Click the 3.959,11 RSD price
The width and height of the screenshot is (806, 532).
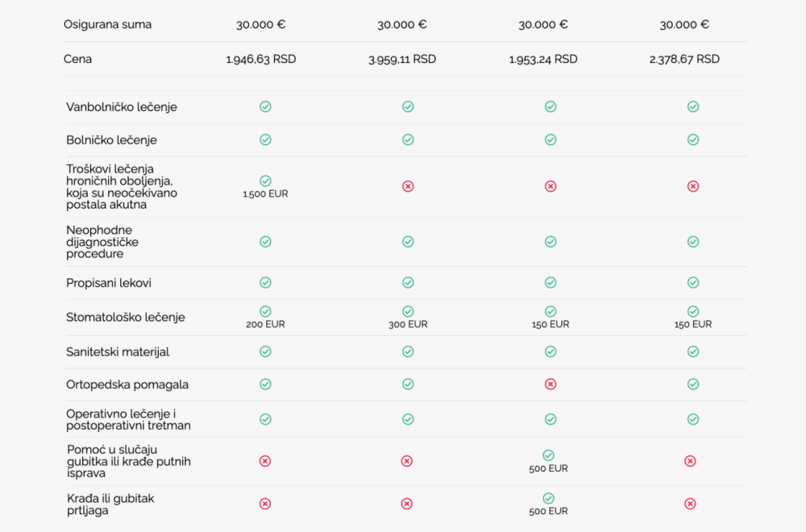coord(402,59)
